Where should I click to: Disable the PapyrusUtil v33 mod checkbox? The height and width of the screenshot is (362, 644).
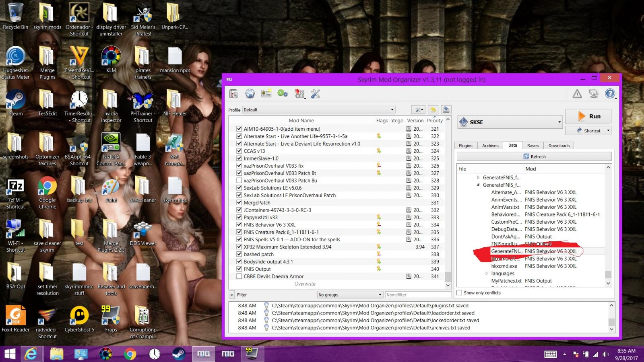coord(239,217)
